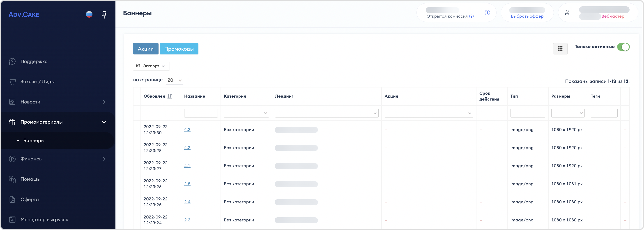Sort by Лендинг column header
The image size is (644, 230).
(284, 96)
